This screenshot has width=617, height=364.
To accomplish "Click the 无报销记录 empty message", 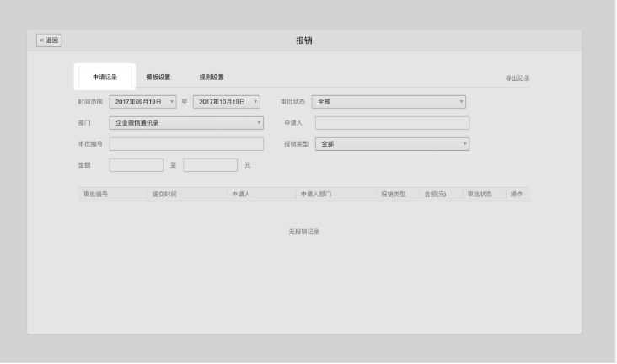I will [303, 232].
